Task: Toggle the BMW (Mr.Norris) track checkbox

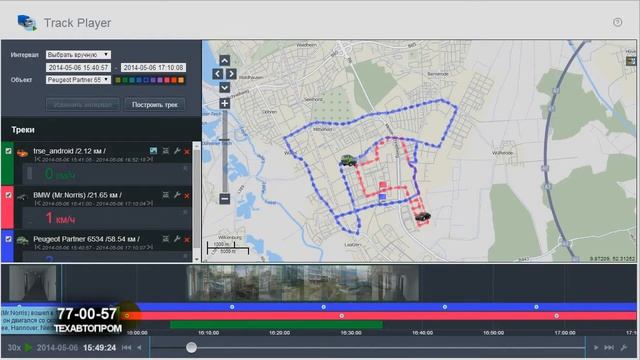Action: 8,195
